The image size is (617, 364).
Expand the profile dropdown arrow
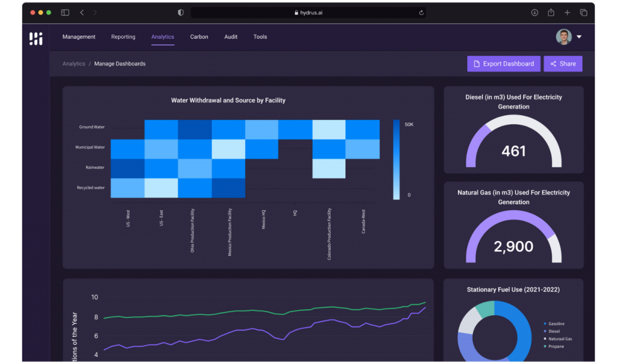click(579, 37)
